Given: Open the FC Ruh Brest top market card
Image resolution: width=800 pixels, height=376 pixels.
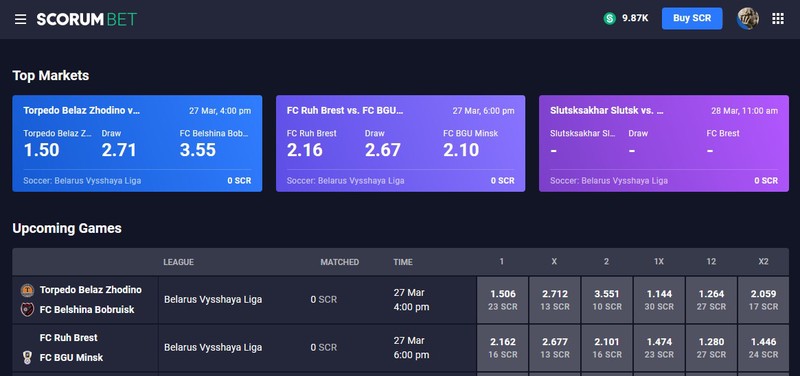Looking at the screenshot, I should [401, 143].
